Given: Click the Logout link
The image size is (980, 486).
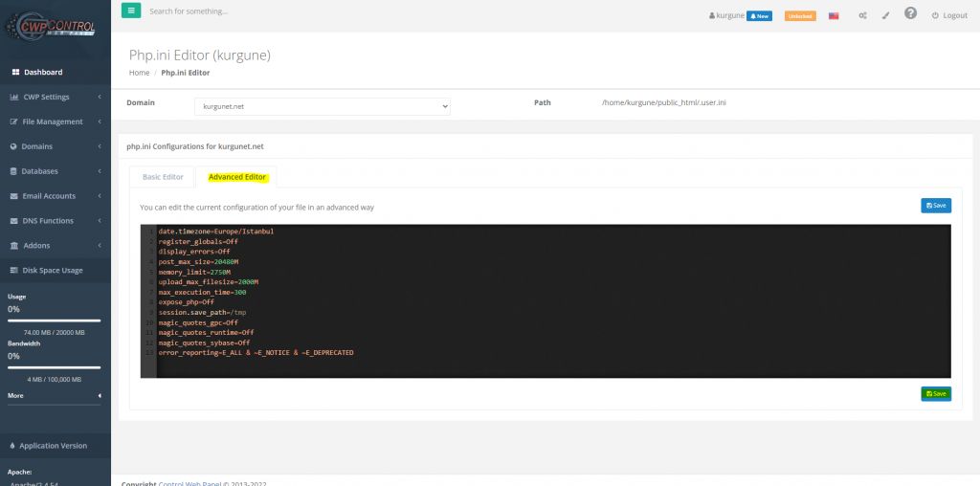Looking at the screenshot, I should point(949,15).
